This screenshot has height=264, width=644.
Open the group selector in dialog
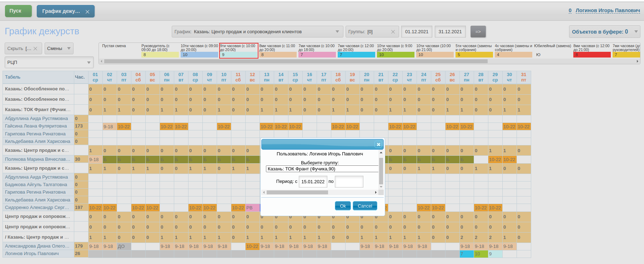tap(322, 169)
